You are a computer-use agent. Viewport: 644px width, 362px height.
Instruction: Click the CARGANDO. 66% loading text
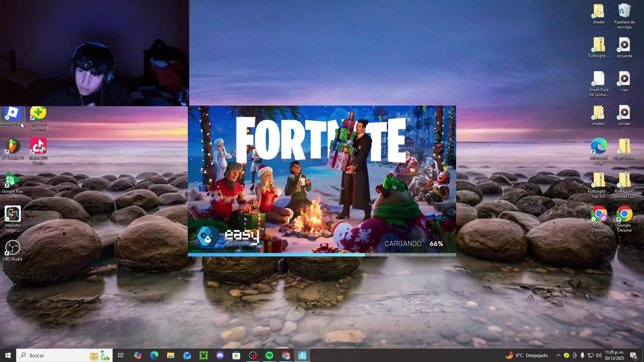[x=414, y=243]
